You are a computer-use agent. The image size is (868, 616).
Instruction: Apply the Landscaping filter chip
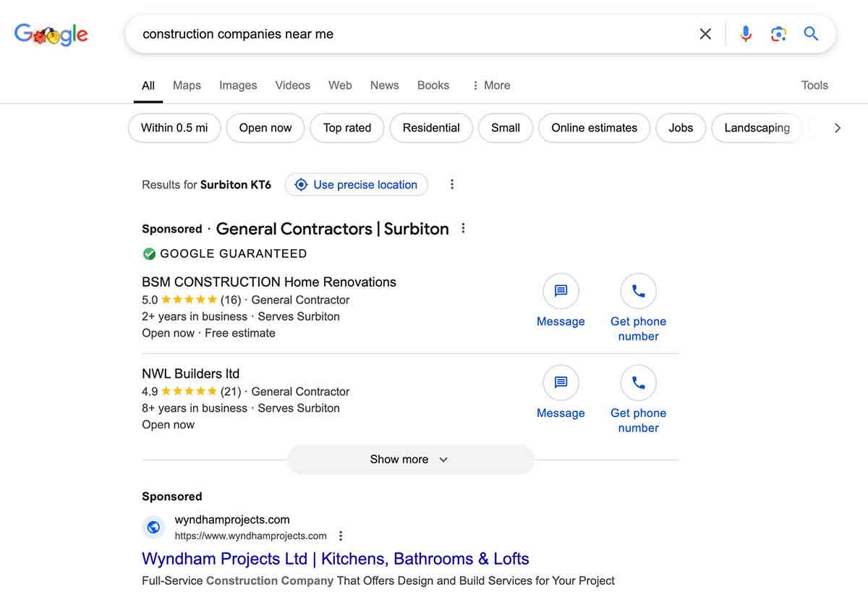pyautogui.click(x=757, y=128)
